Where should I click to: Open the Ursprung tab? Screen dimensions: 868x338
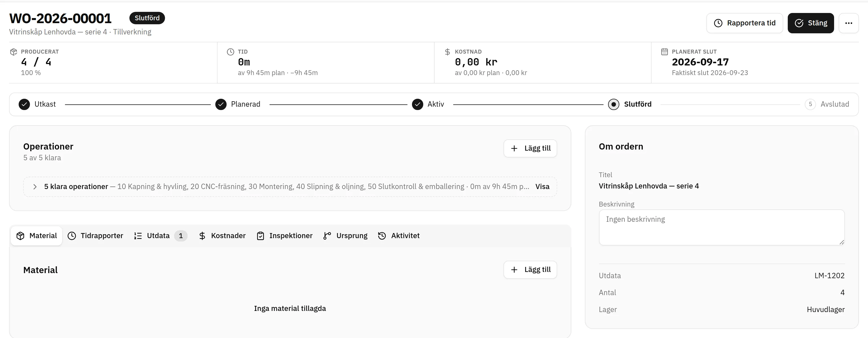pos(345,236)
